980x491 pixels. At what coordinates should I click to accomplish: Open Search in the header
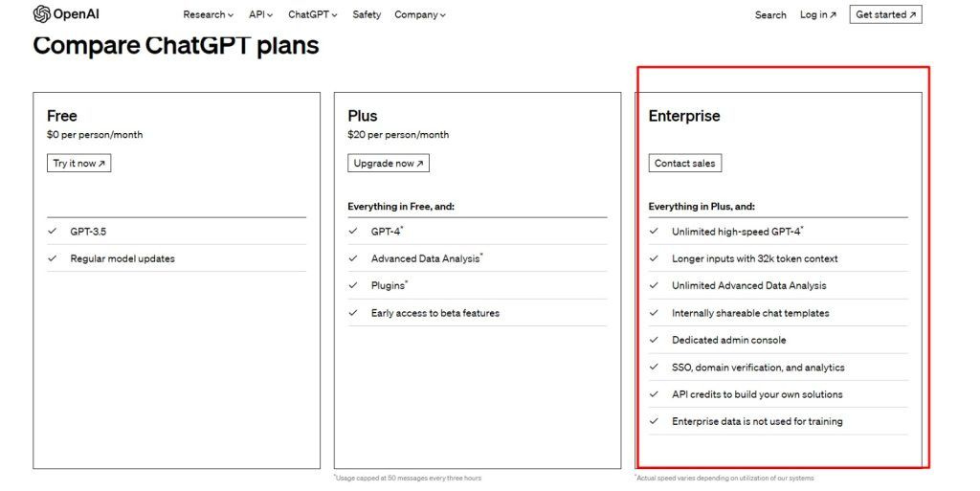pos(770,15)
